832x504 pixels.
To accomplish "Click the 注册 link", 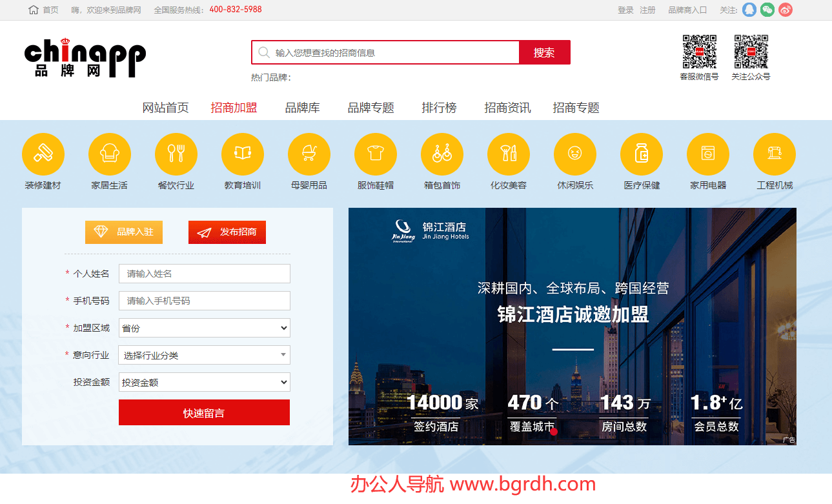I will click(647, 10).
